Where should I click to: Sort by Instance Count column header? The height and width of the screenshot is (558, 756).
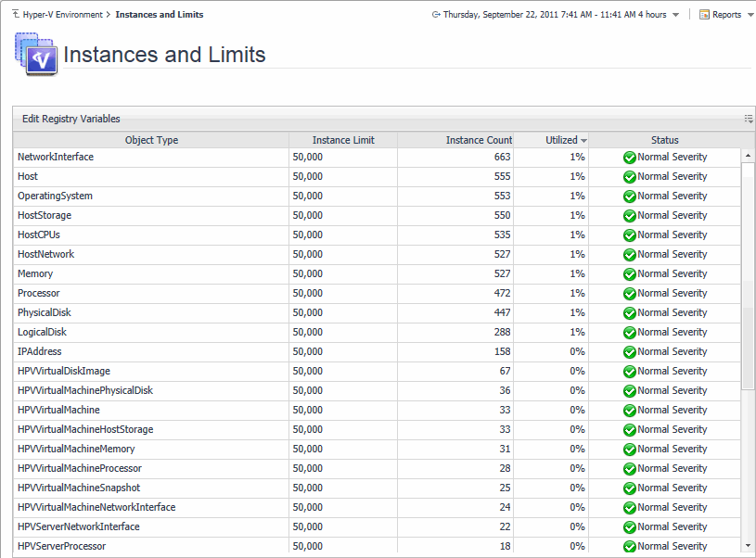pos(479,140)
